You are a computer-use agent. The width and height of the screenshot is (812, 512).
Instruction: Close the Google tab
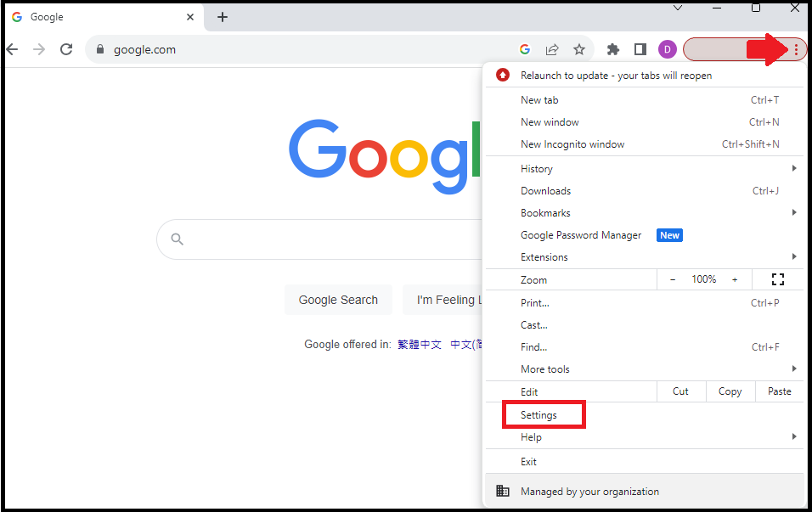click(190, 17)
